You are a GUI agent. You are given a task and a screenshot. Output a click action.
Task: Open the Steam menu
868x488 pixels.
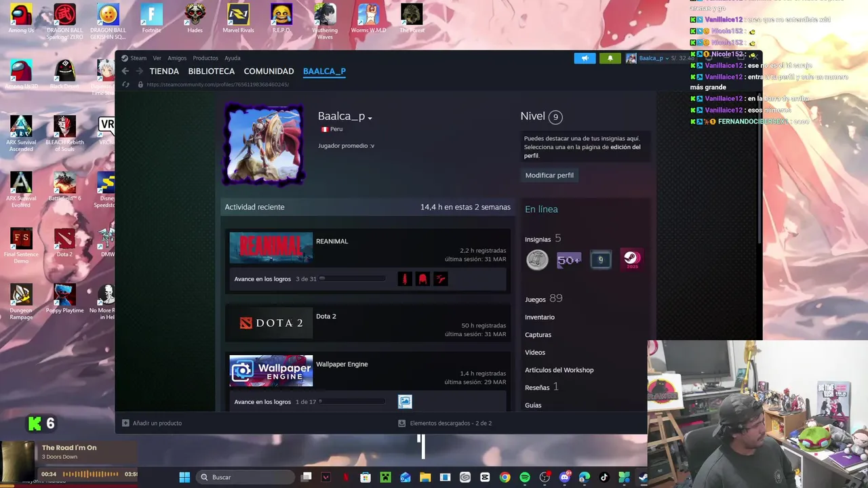(134, 58)
